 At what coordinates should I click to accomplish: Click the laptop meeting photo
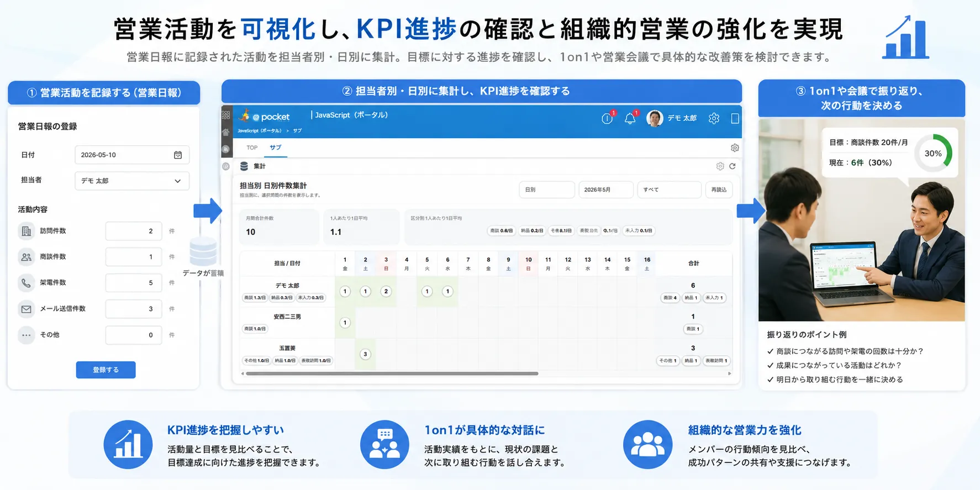(861, 220)
